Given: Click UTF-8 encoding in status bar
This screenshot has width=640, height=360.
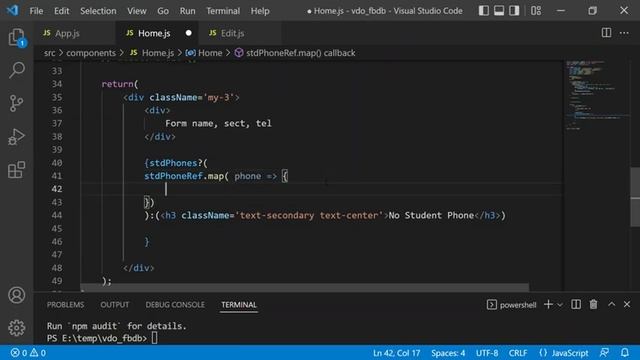Looking at the screenshot, I should click(x=487, y=353).
